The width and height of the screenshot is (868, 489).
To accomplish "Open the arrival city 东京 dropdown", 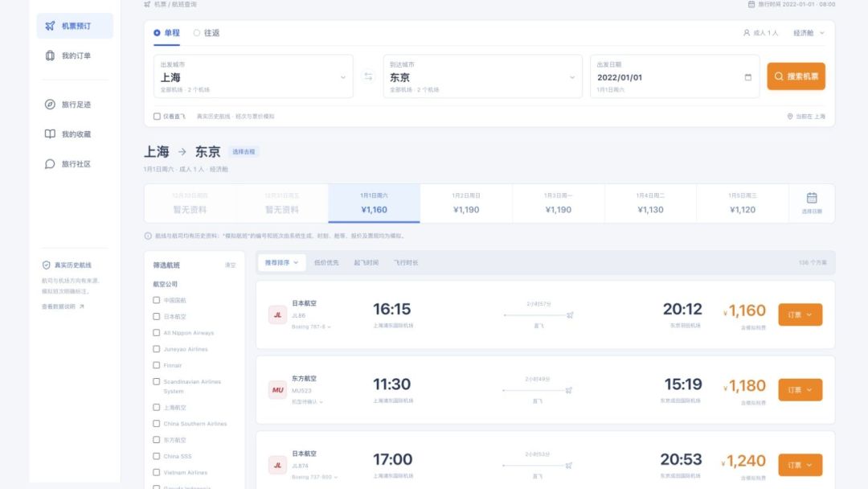I will point(483,76).
